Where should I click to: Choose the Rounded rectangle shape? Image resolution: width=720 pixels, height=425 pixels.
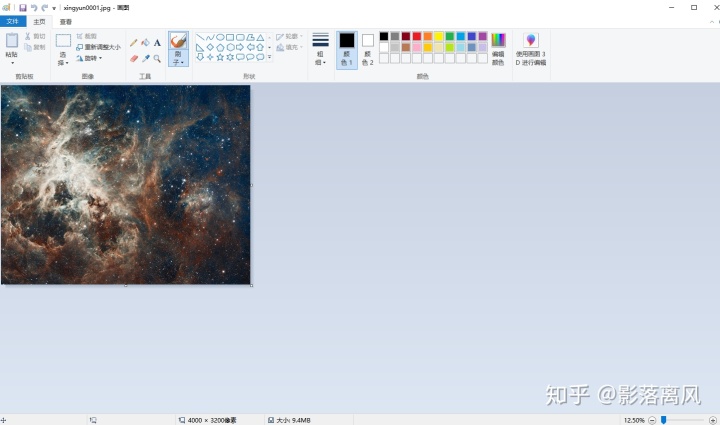[x=240, y=37]
